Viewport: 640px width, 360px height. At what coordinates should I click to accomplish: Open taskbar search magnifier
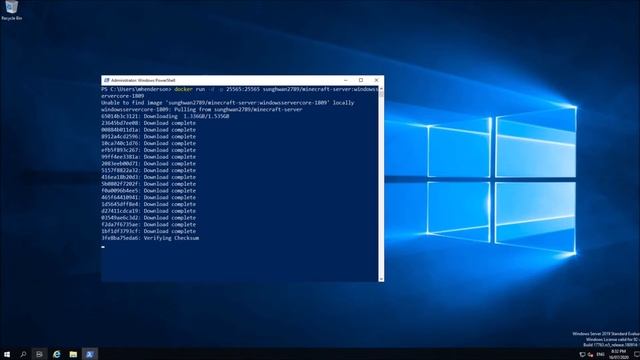point(23,354)
